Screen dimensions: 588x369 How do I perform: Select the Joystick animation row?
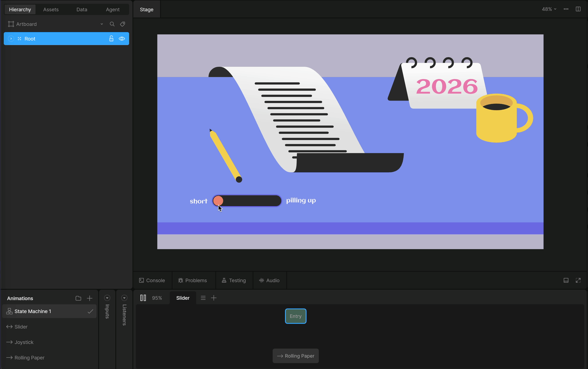click(x=49, y=342)
